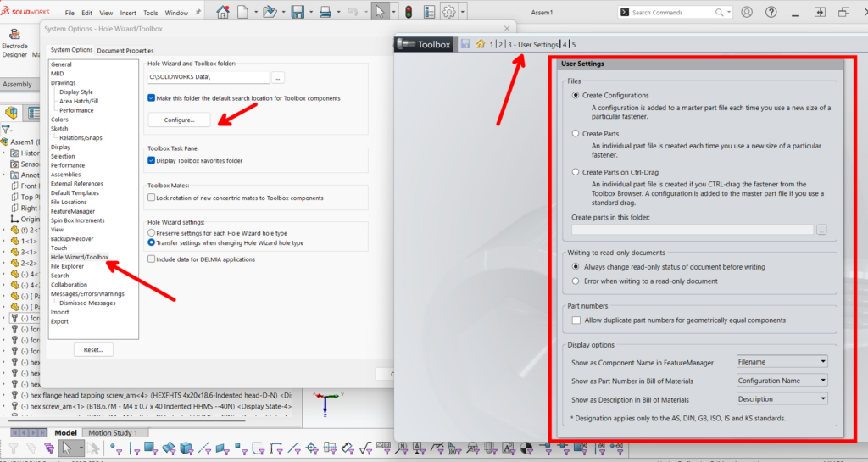Open the Save icon dropdown arrow
The height and width of the screenshot is (462, 868).
310,12
